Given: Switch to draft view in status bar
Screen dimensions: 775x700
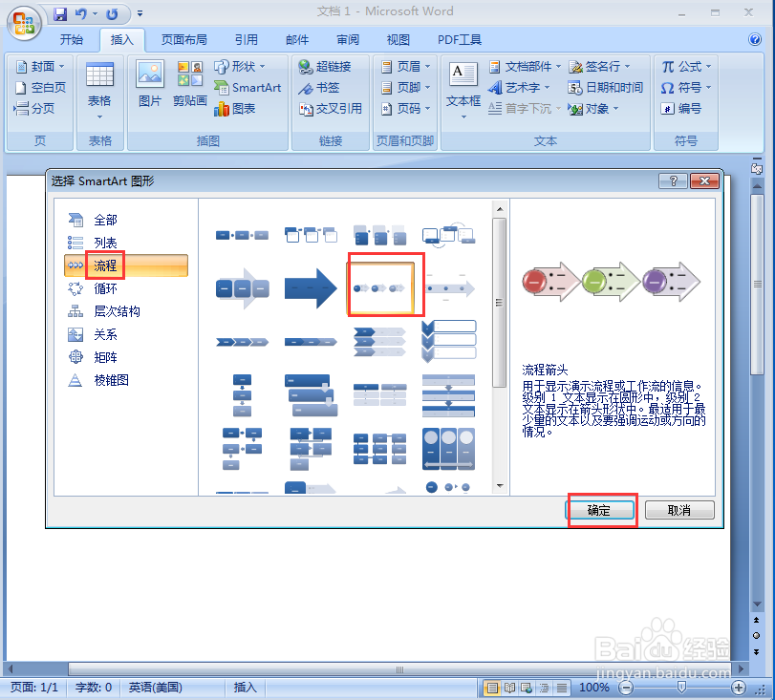Looking at the screenshot, I should coord(562,688).
